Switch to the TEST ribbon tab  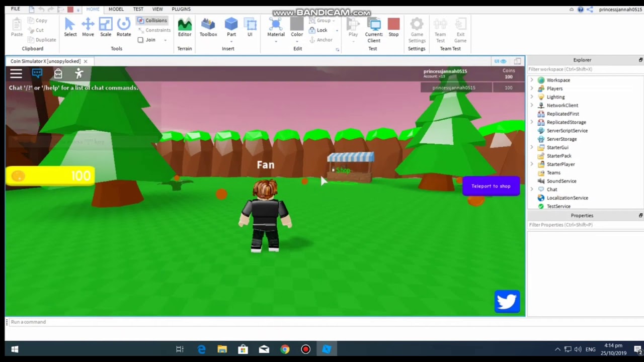pyautogui.click(x=138, y=9)
